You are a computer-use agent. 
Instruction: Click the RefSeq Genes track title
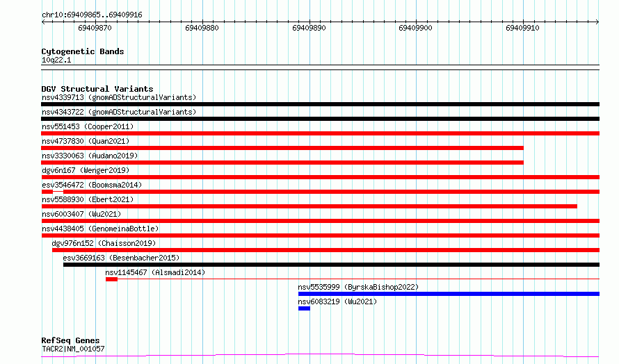coord(70,340)
